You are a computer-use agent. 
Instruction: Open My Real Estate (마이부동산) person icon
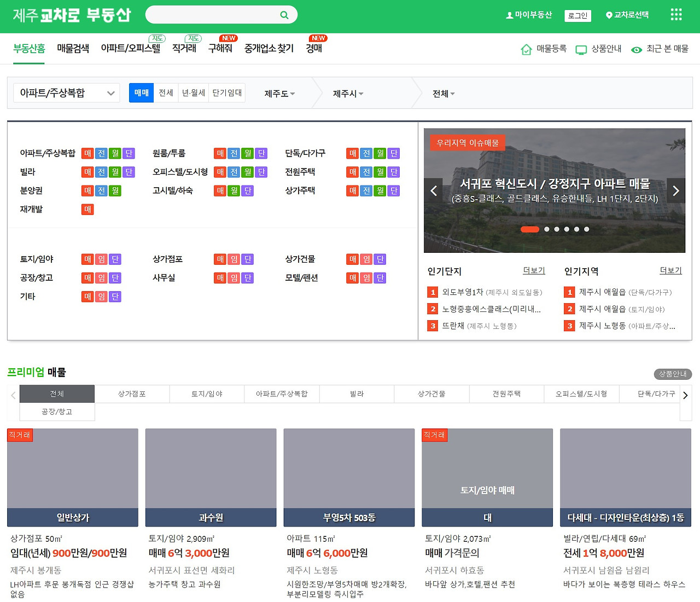[509, 15]
